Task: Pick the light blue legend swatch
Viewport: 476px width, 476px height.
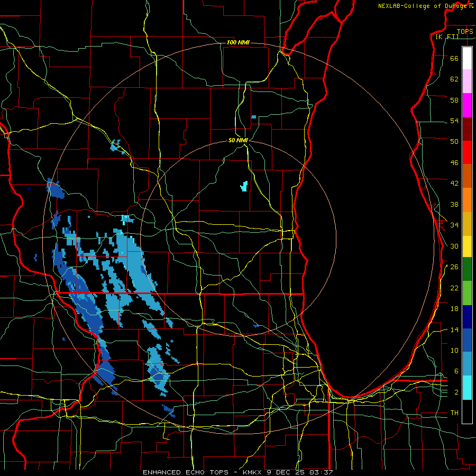Action: click(467, 364)
